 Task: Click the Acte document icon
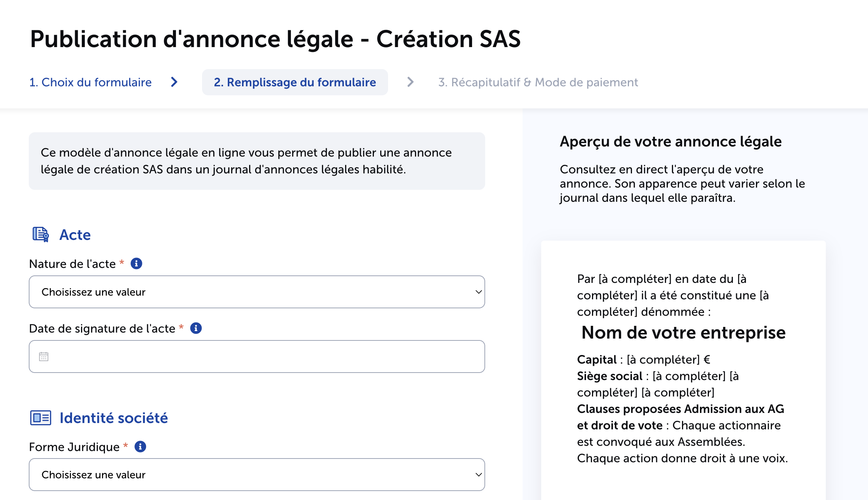click(x=40, y=235)
